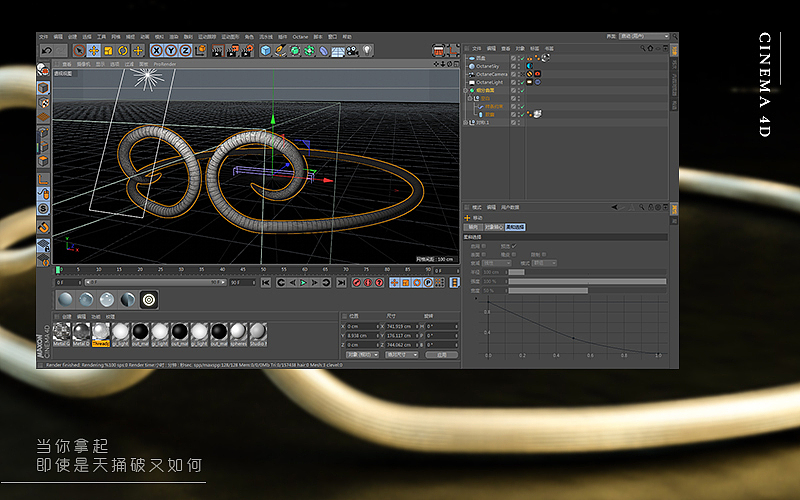Select the OctaneCamera object

(x=491, y=74)
